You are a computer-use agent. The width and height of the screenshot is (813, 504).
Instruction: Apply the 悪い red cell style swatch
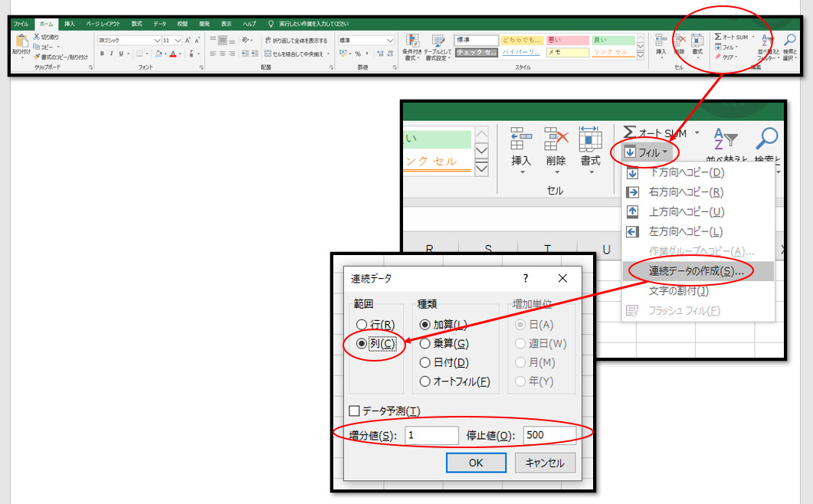coord(567,41)
